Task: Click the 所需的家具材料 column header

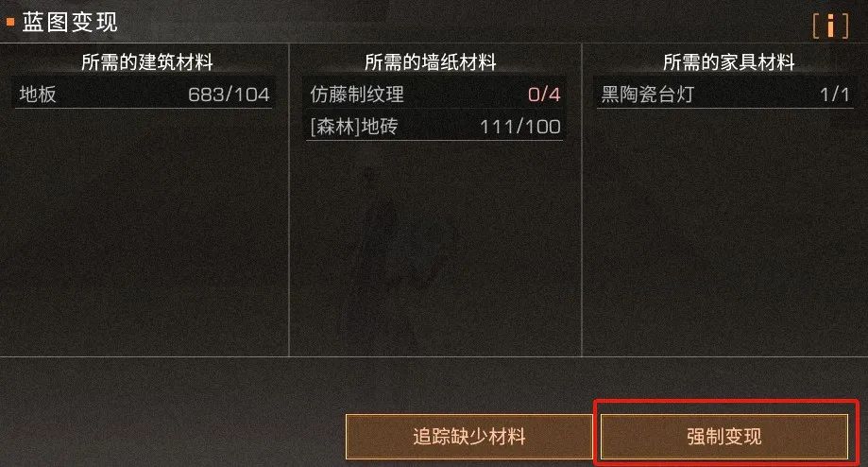Action: pyautogui.click(x=729, y=61)
